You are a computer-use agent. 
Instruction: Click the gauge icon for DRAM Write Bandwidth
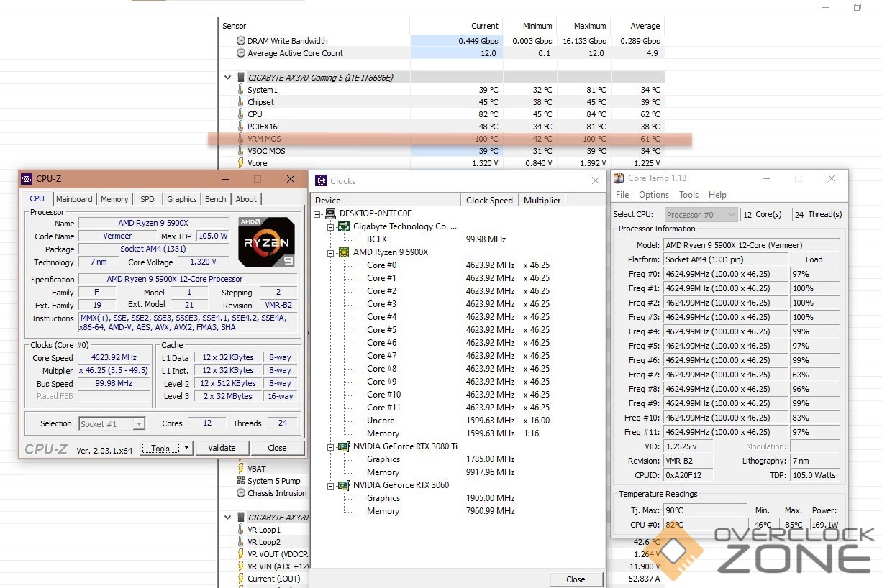pos(241,41)
